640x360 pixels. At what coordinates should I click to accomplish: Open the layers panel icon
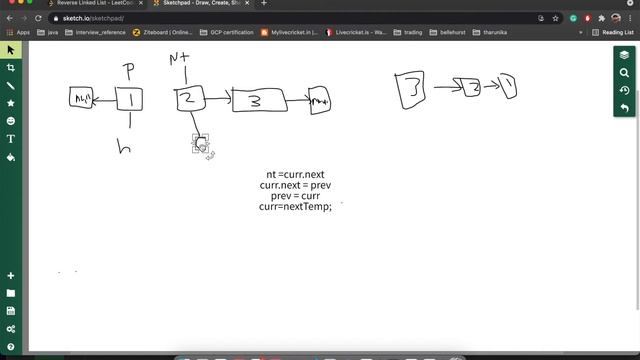pyautogui.click(x=624, y=55)
